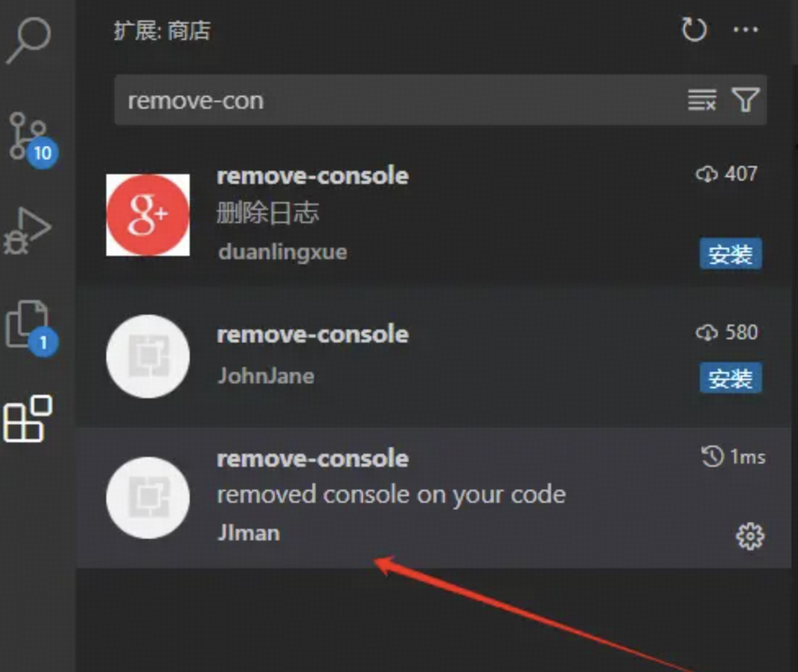798x672 pixels.
Task: Click the Google Plus extension thumbnail
Action: [x=148, y=215]
